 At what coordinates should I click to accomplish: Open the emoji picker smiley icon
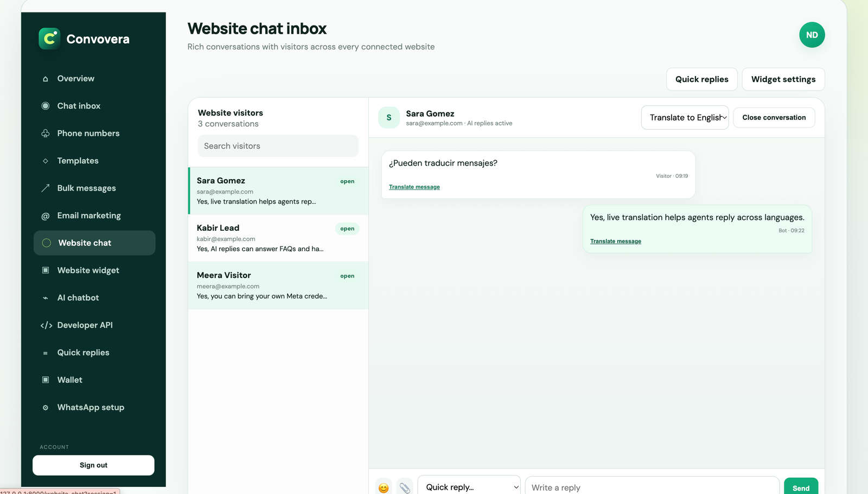384,487
